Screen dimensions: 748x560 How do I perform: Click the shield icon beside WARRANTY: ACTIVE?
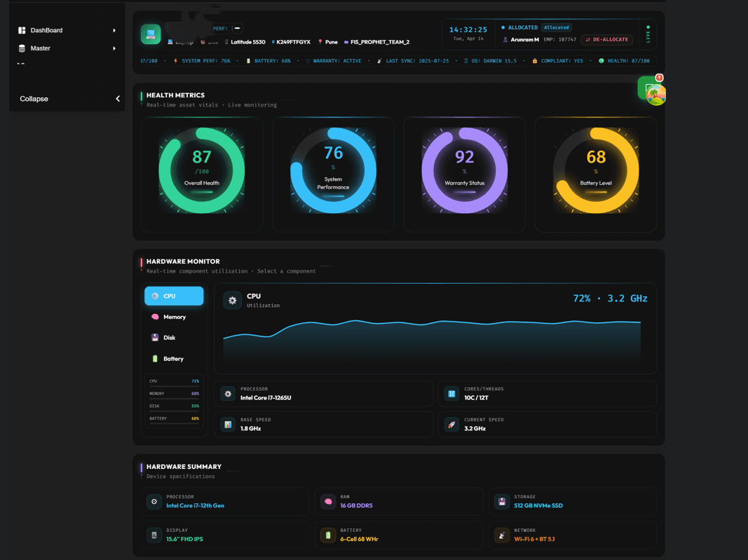[308, 61]
